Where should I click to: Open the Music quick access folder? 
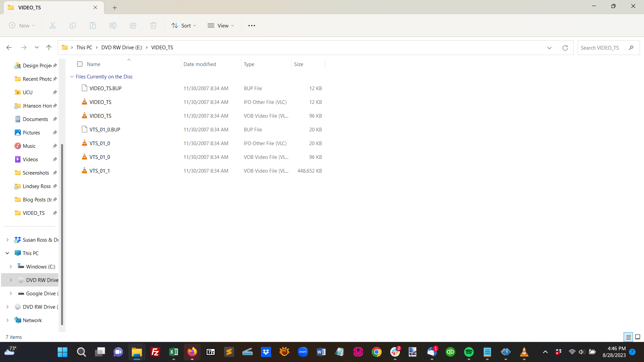point(29,146)
